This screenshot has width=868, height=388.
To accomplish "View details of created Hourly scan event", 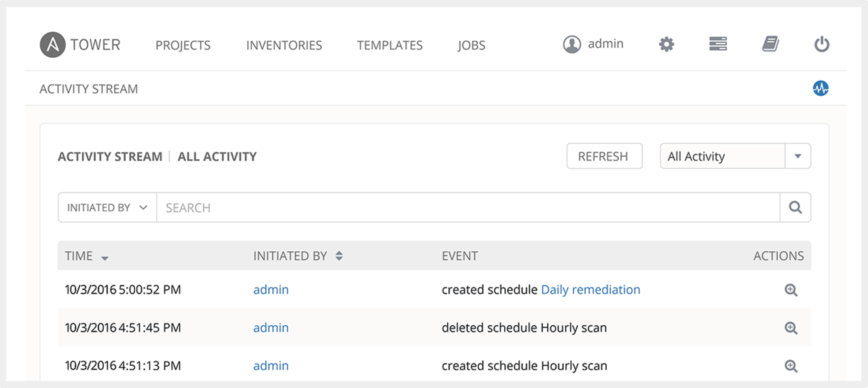I will point(791,366).
